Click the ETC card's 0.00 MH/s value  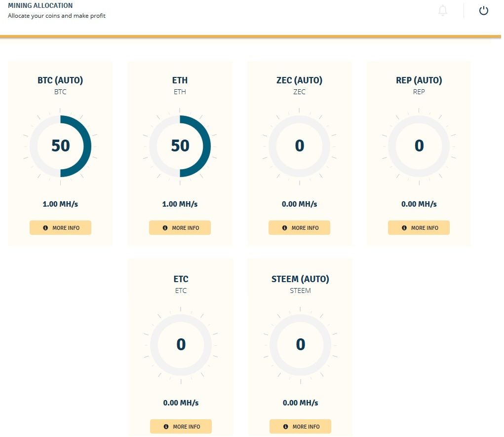pyautogui.click(x=181, y=402)
